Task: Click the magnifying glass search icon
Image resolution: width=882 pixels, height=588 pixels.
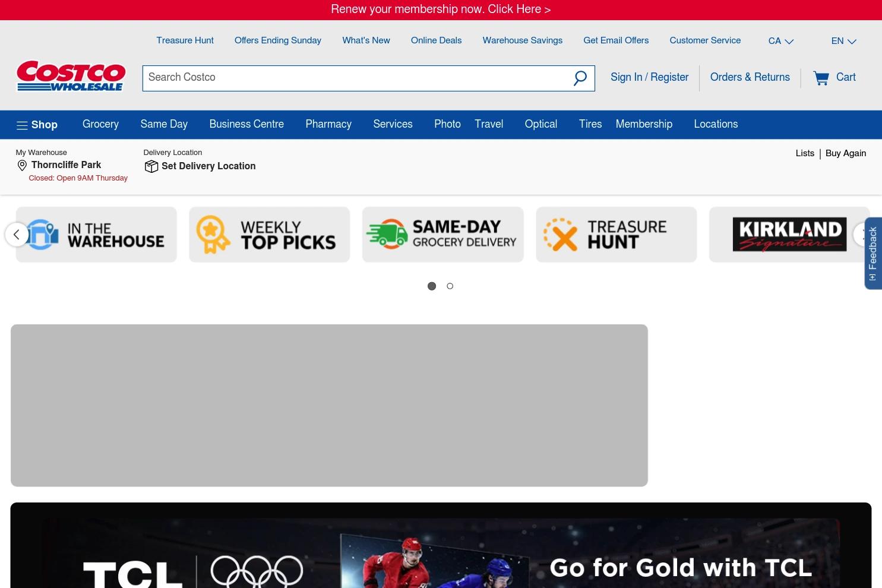Action: coord(580,78)
